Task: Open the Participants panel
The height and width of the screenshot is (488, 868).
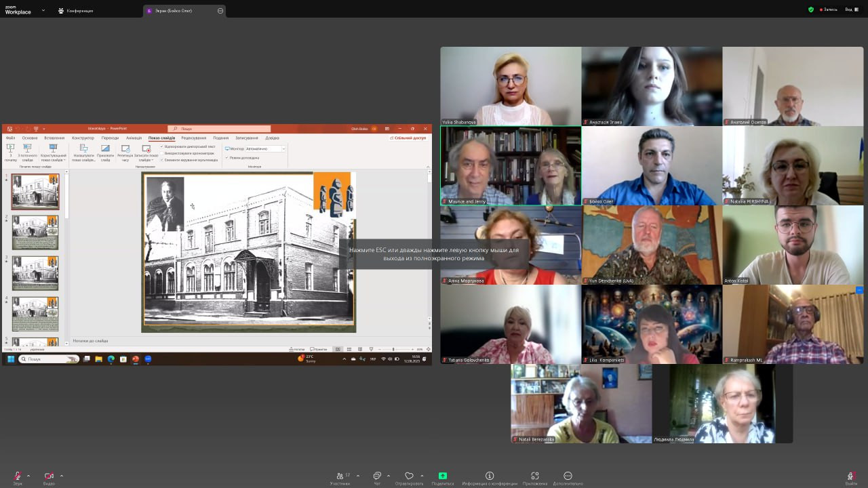Action: coord(341,476)
